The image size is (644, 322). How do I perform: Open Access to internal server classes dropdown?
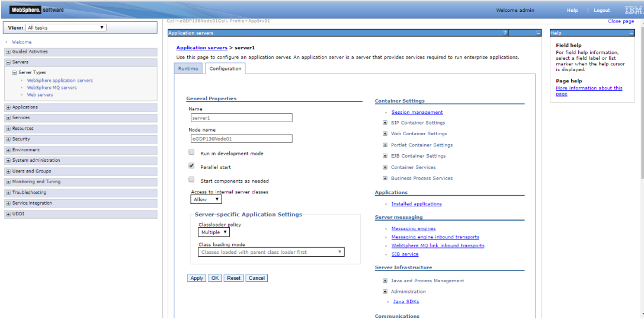[206, 199]
